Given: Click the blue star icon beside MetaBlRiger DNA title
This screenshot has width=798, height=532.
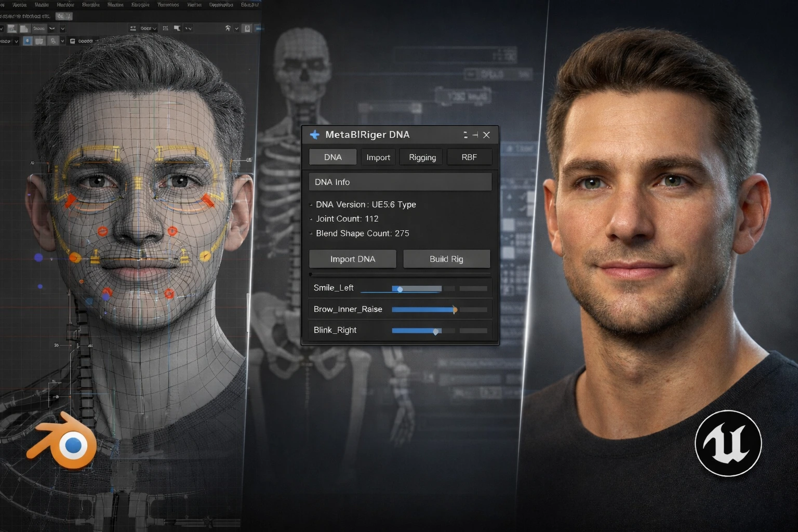Looking at the screenshot, I should coord(314,135).
